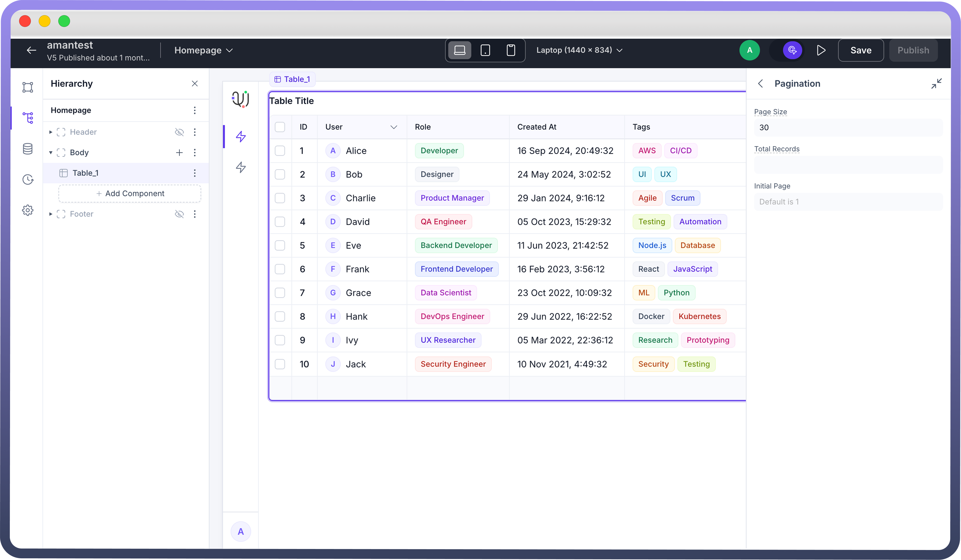961x560 pixels.
Task: Click the Save button
Action: coord(860,50)
